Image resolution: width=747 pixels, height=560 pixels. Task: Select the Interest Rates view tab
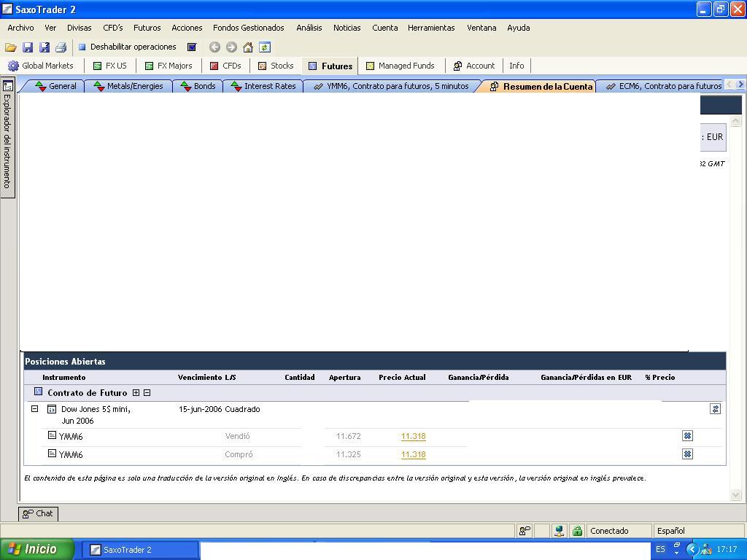263,86
